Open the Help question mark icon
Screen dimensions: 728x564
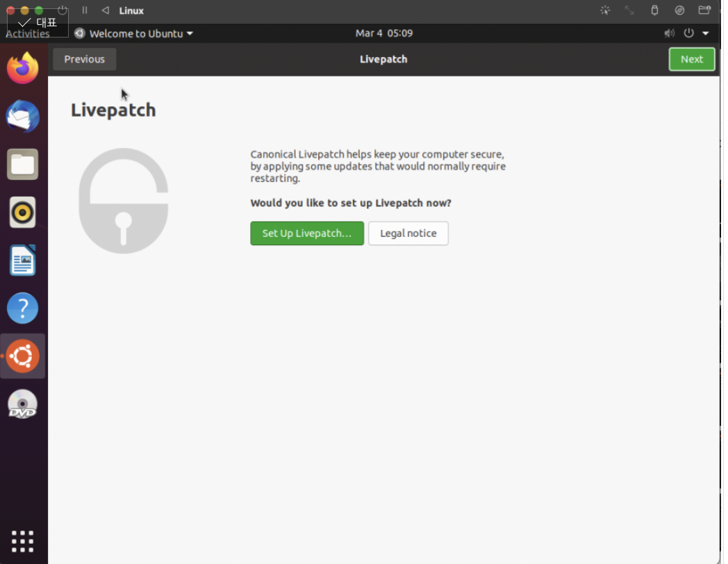tap(22, 308)
